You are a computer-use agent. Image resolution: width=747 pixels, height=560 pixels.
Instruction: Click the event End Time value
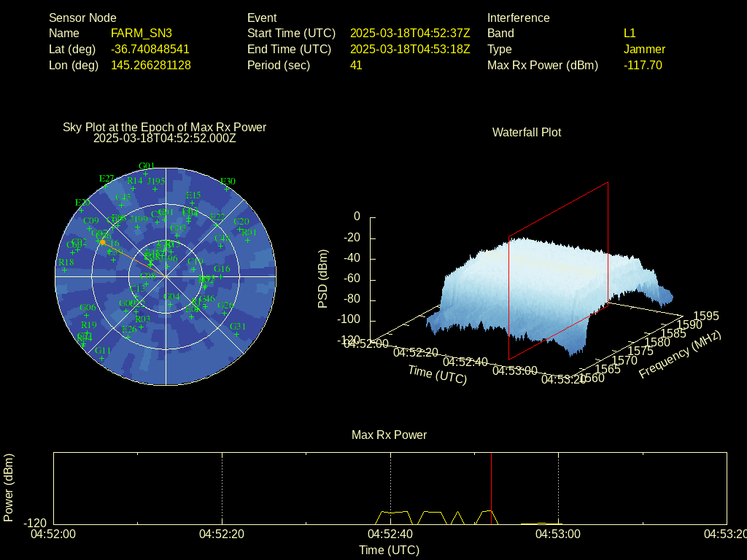pos(410,50)
